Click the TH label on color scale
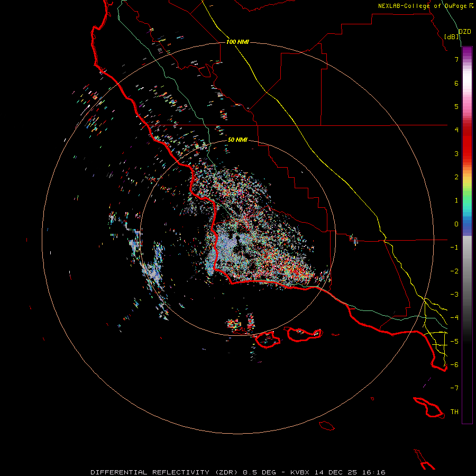The height and width of the screenshot is (476, 476). tap(454, 411)
